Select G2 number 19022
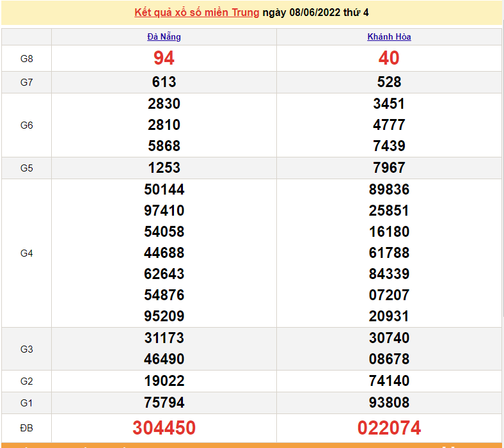The width and height of the screenshot is (504, 448). coord(164,381)
